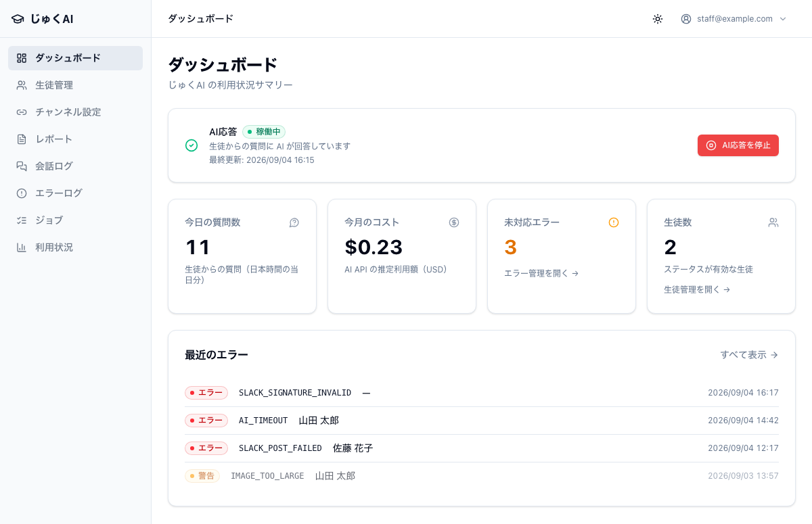Click the 今月のコスト dollar circle icon
Image resolution: width=812 pixels, height=524 pixels.
click(x=454, y=222)
